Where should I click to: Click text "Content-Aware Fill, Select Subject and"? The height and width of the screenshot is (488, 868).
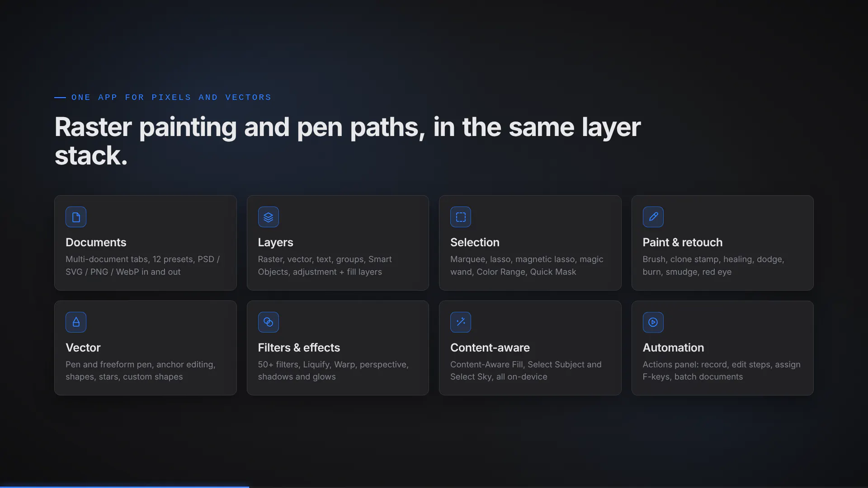(x=526, y=365)
